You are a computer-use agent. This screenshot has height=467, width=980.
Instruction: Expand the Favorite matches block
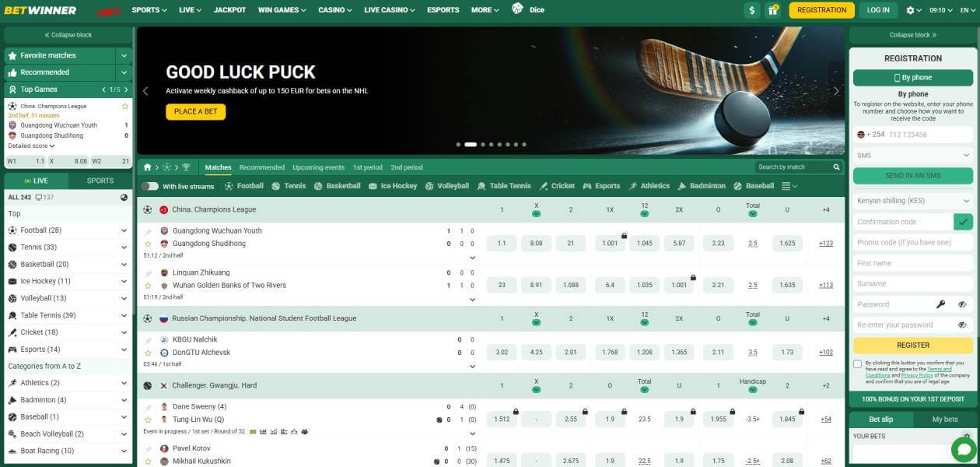point(124,55)
